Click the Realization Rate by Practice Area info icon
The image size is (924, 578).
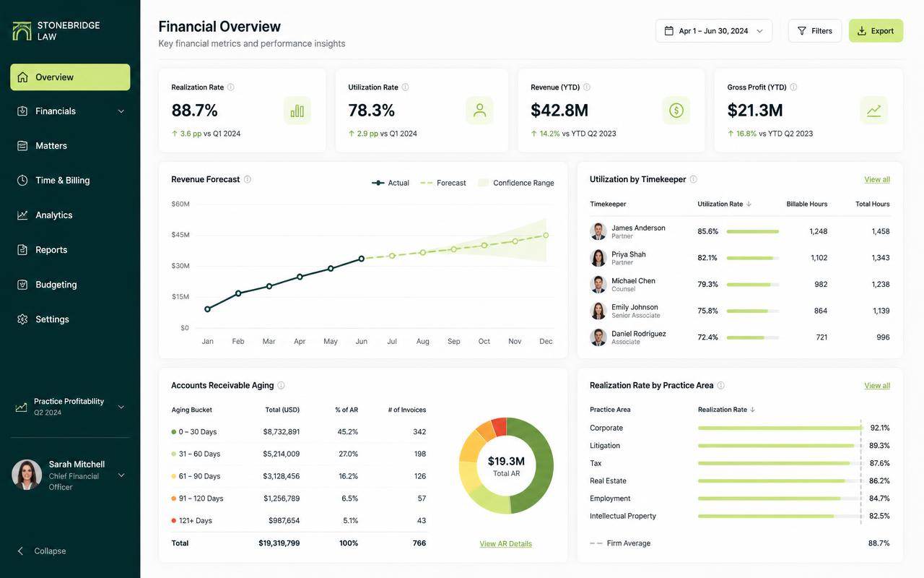click(x=721, y=386)
